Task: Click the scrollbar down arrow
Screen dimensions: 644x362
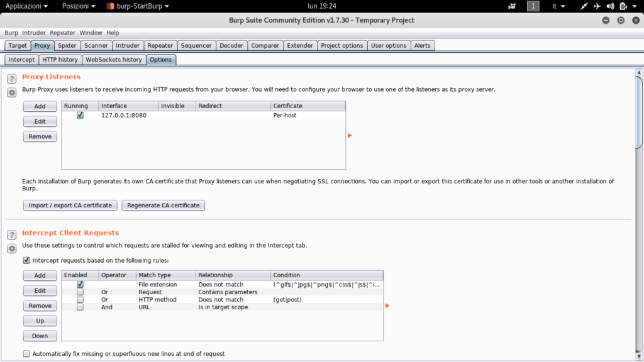Action: tap(639, 357)
